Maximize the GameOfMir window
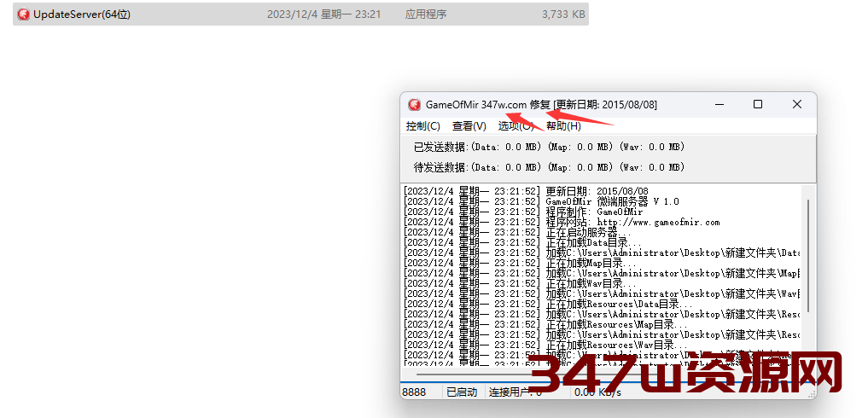Screen dimensions: 868x418 pos(758,104)
